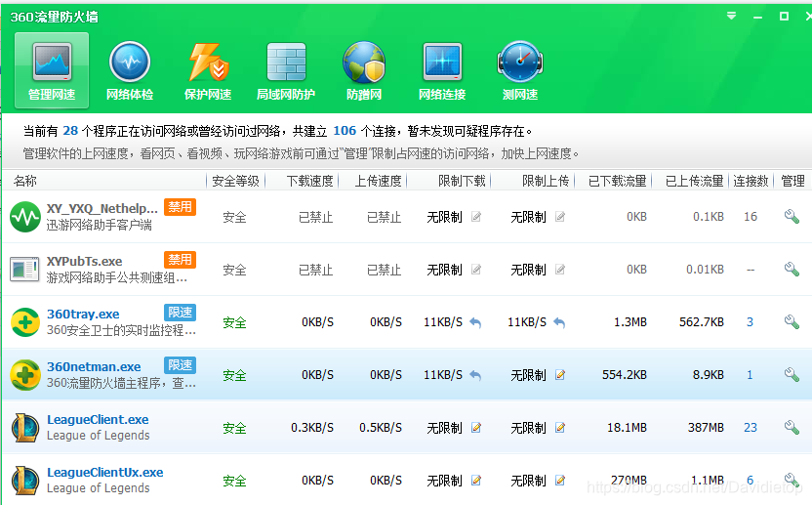Sort by 下载速度 column header
This screenshot has width=812, height=505.
click(309, 181)
